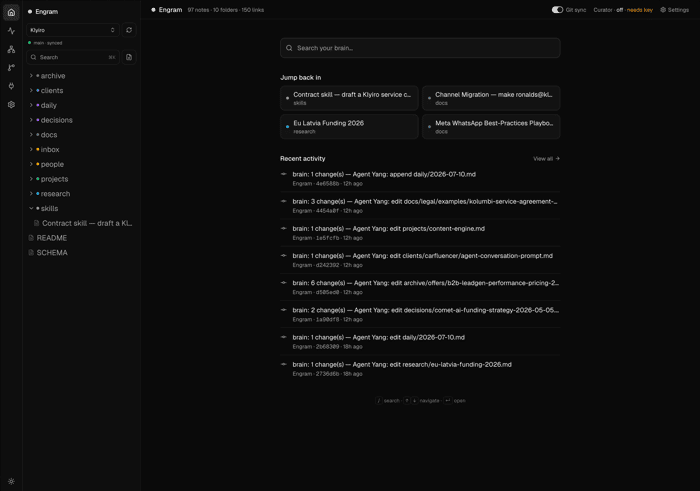Screen dimensions: 700x491
Task: Click the sync refresh icon button
Action: [129, 30]
